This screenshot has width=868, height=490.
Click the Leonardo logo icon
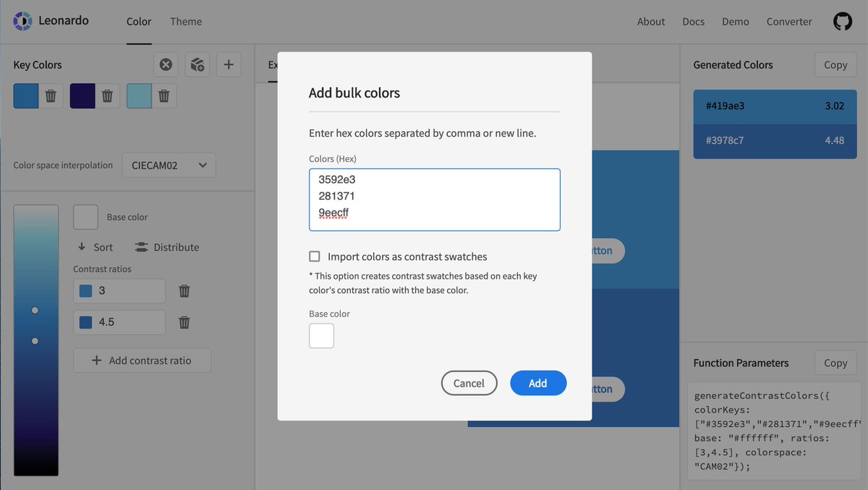click(22, 22)
